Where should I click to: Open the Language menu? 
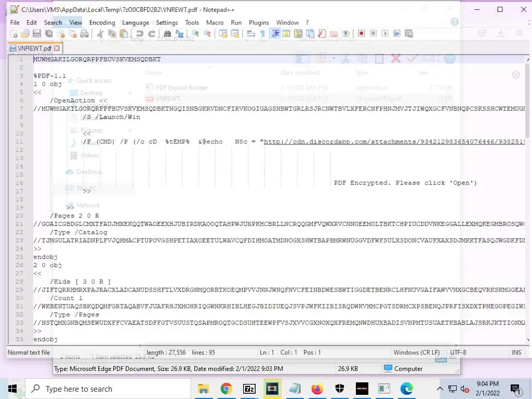136,23
